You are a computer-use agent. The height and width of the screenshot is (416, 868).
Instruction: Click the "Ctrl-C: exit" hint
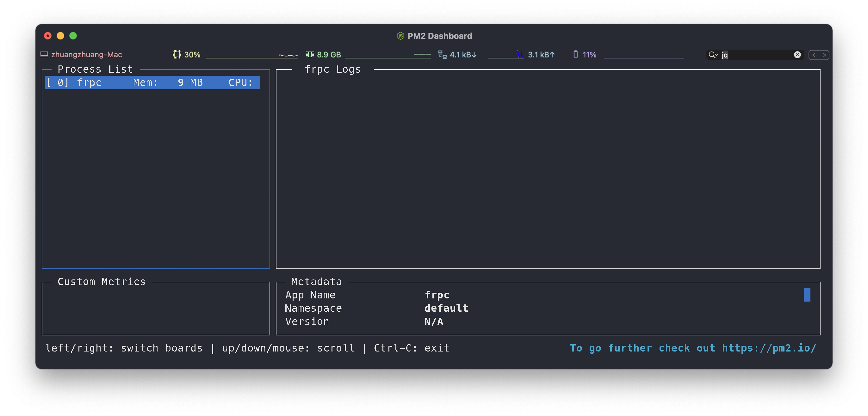(x=412, y=348)
